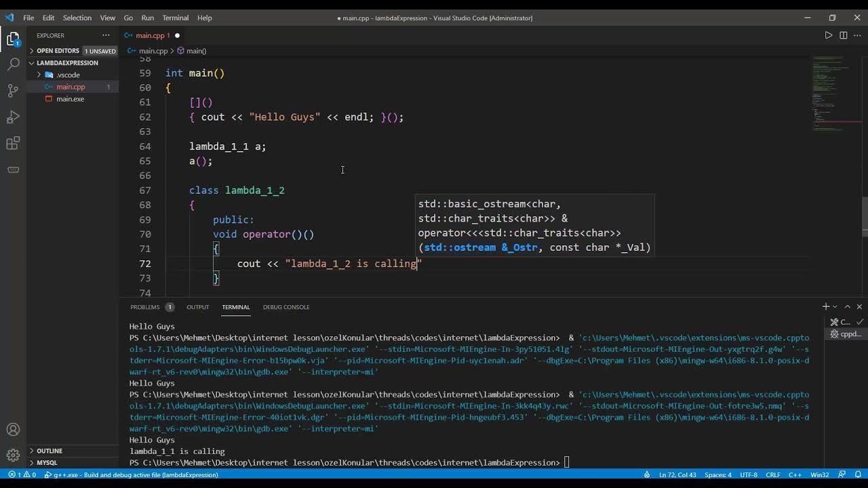Open the Extensions view
This screenshot has width=868, height=488.
pyautogui.click(x=13, y=144)
